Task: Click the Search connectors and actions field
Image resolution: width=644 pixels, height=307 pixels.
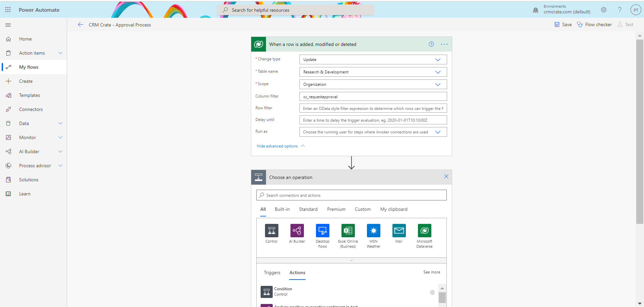Action: point(351,195)
